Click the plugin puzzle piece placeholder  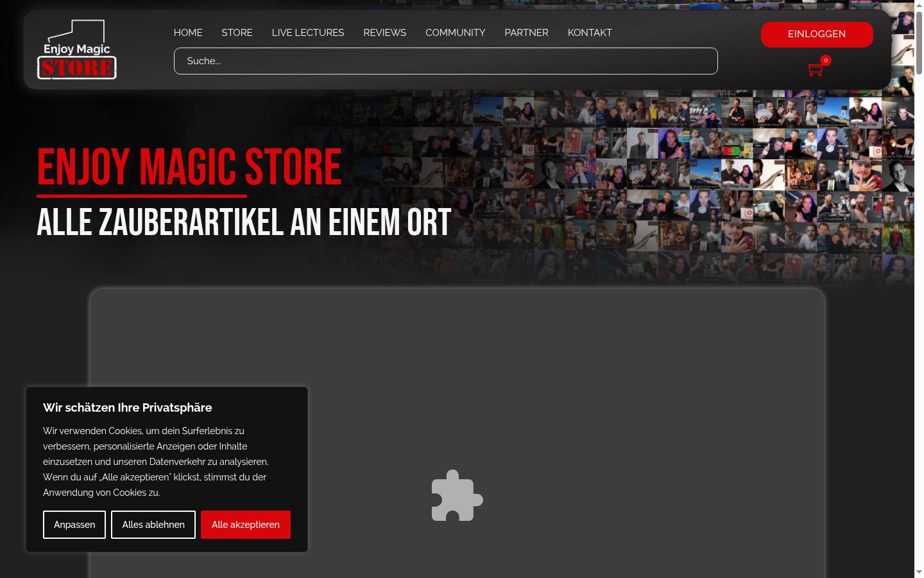point(457,495)
